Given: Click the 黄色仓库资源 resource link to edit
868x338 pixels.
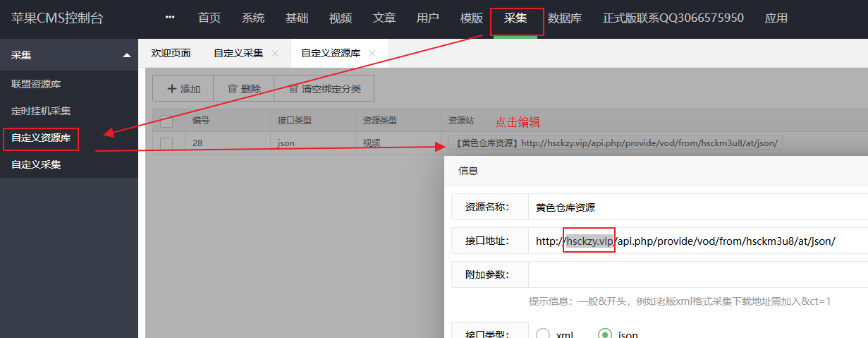Looking at the screenshot, I should pyautogui.click(x=614, y=143).
